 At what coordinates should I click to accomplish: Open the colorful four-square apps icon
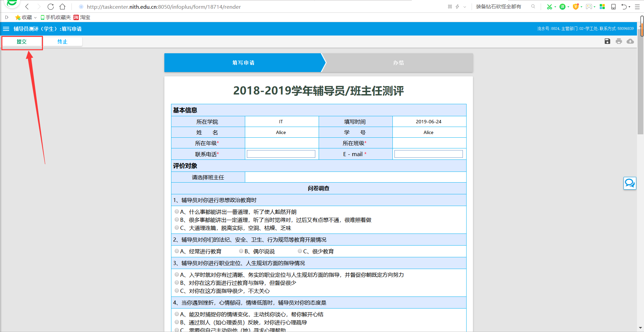click(x=602, y=7)
